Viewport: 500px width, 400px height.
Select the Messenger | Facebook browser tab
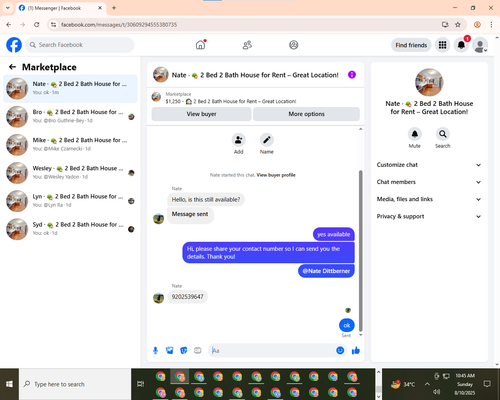coord(61,8)
